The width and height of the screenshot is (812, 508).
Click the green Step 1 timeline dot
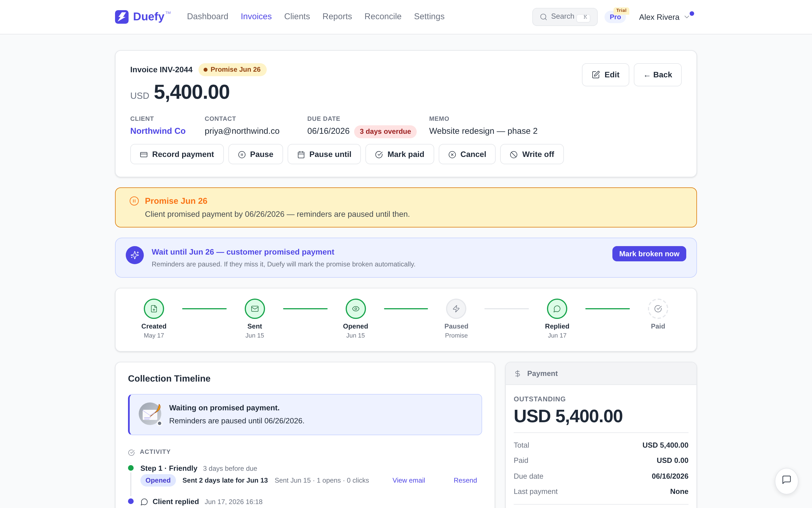point(131,468)
